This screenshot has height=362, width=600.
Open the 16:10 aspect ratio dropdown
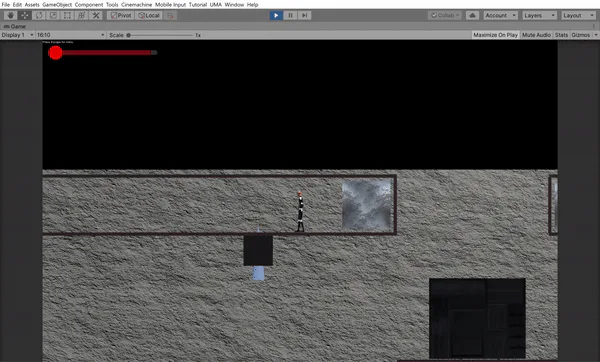tap(71, 35)
